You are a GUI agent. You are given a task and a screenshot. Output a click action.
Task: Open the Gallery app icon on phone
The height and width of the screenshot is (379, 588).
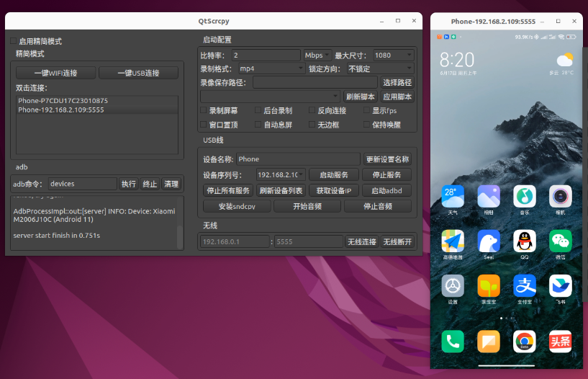(489, 196)
